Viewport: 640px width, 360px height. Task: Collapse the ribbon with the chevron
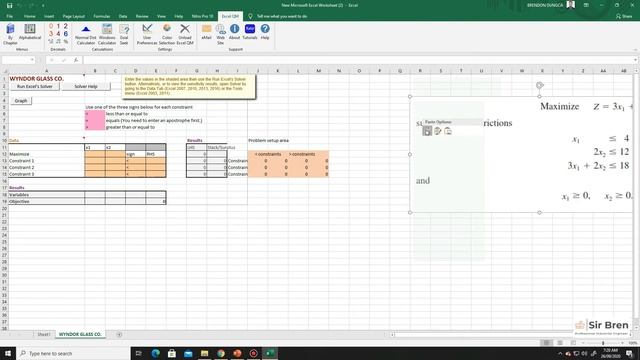pos(635,50)
